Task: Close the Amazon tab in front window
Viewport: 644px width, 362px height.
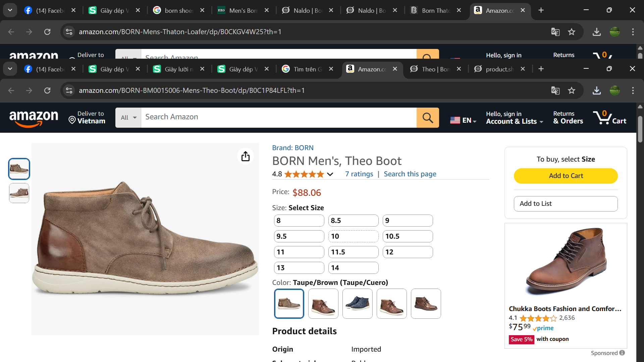Action: coord(395,69)
